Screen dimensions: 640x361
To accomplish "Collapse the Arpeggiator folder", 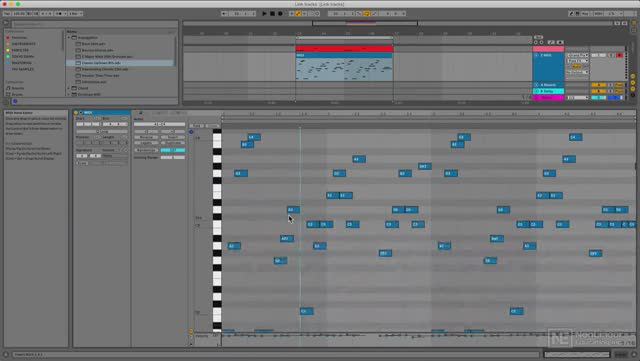I will [x=69, y=37].
